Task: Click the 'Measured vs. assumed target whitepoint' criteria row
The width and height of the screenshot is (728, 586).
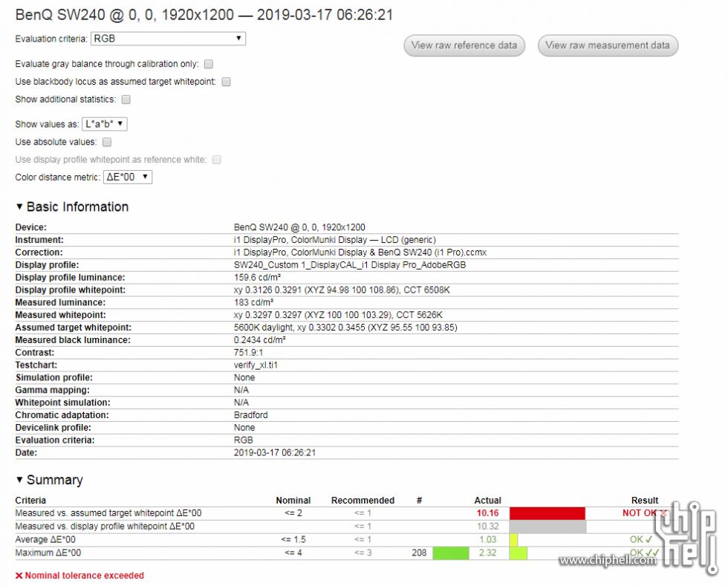Action: pyautogui.click(x=347, y=513)
